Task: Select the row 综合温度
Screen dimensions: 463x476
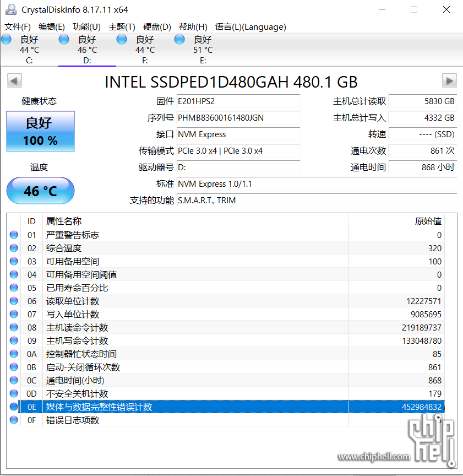Action: 225,248
